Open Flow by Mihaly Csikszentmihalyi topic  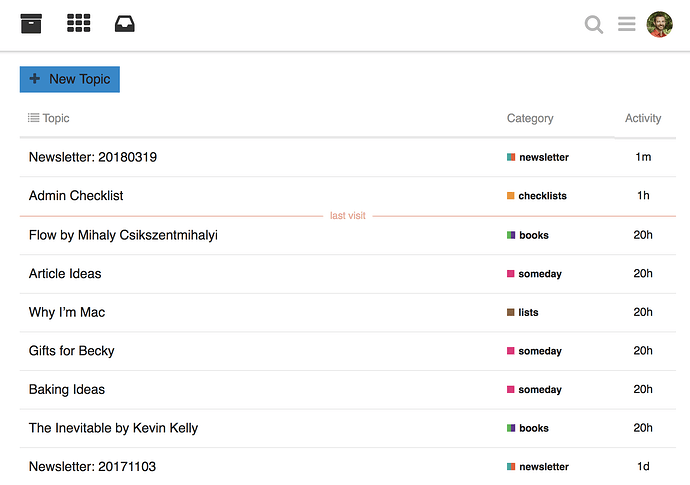point(123,235)
